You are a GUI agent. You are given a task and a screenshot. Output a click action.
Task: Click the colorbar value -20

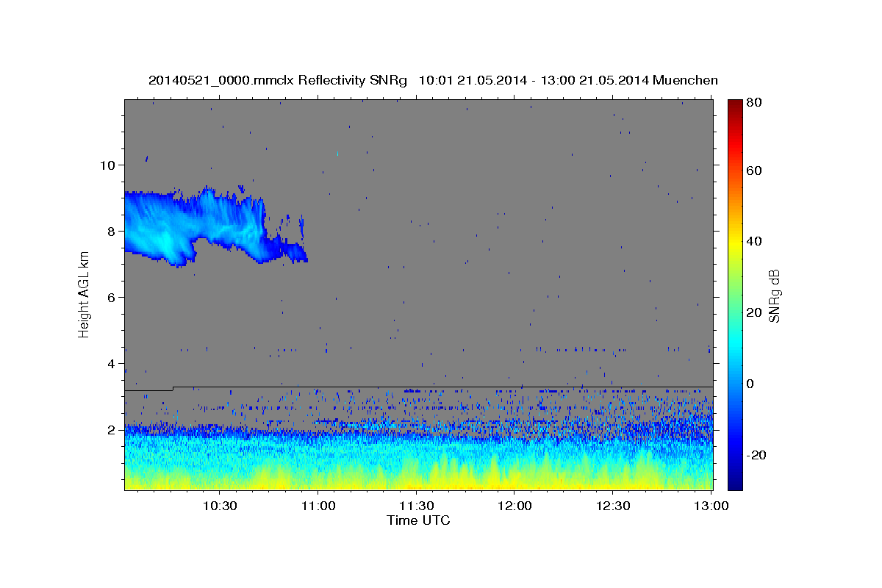(756, 455)
